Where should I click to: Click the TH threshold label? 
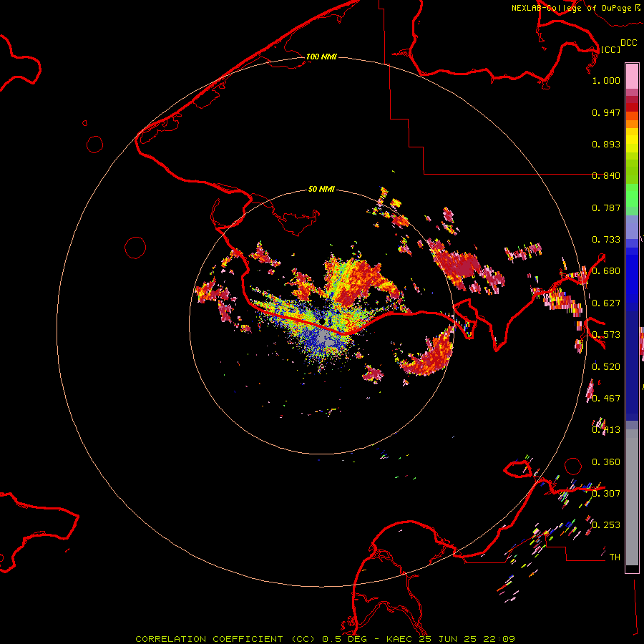pos(615,557)
